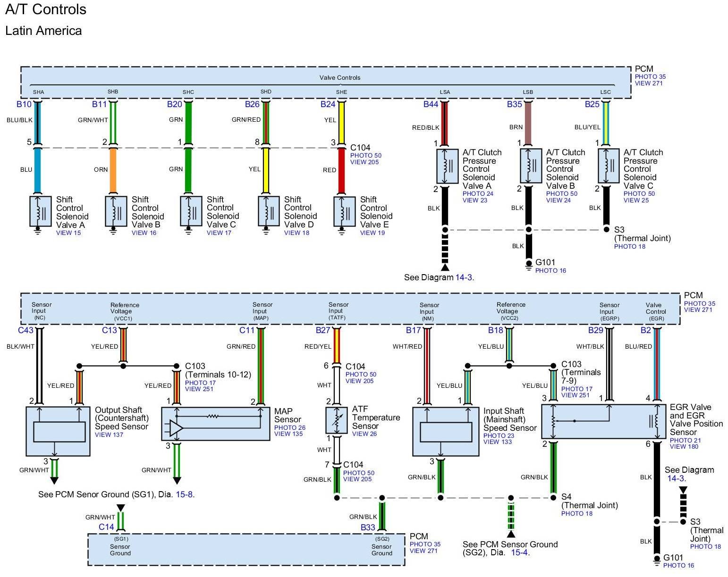The height and width of the screenshot is (577, 728).
Task: Click the MAP Sensor amplifier schematic box
Action: [x=216, y=424]
